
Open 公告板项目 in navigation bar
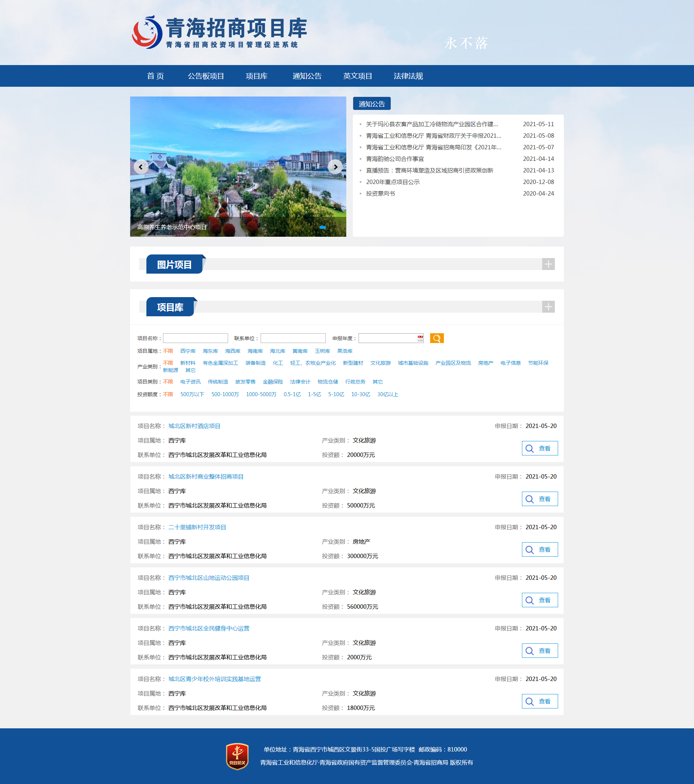[x=206, y=76]
